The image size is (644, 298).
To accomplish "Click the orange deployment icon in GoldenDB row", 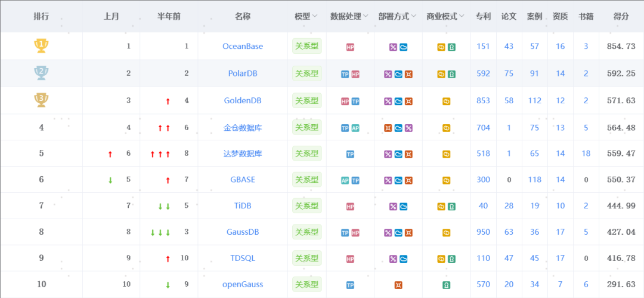I will pos(408,102).
